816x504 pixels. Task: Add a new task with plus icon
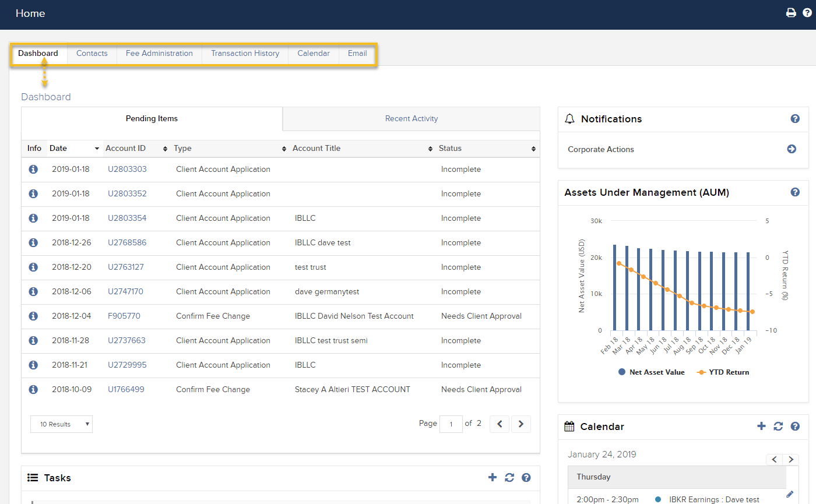(x=493, y=478)
